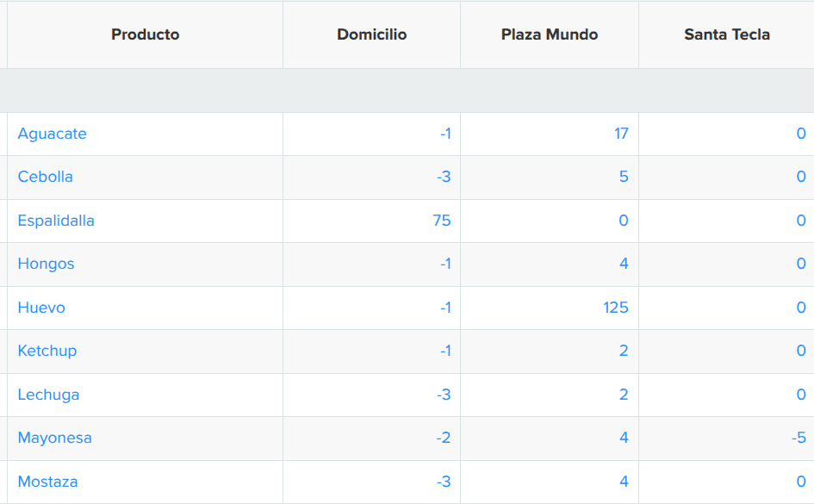Open the Hongos product link
814x504 pixels.
[x=46, y=264]
